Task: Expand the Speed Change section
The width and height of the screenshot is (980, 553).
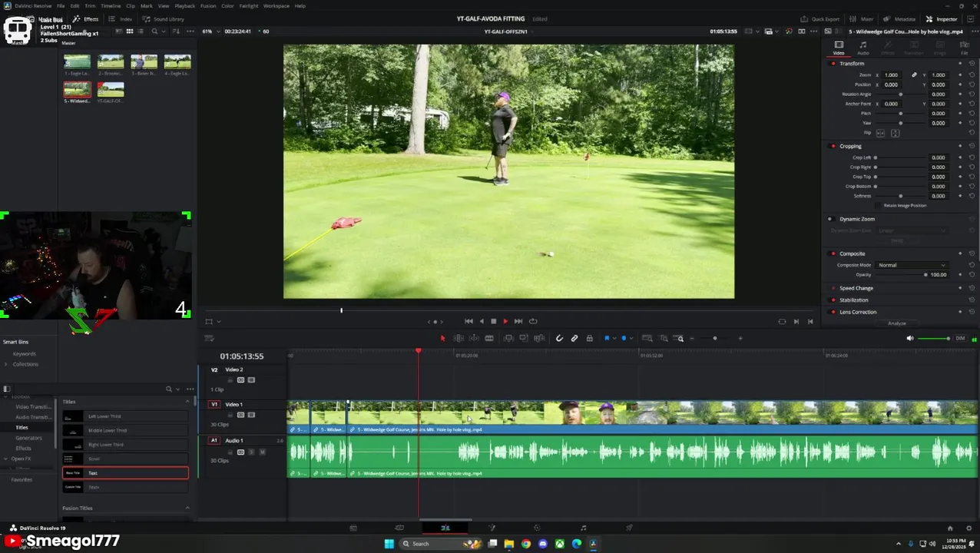Action: tap(856, 288)
